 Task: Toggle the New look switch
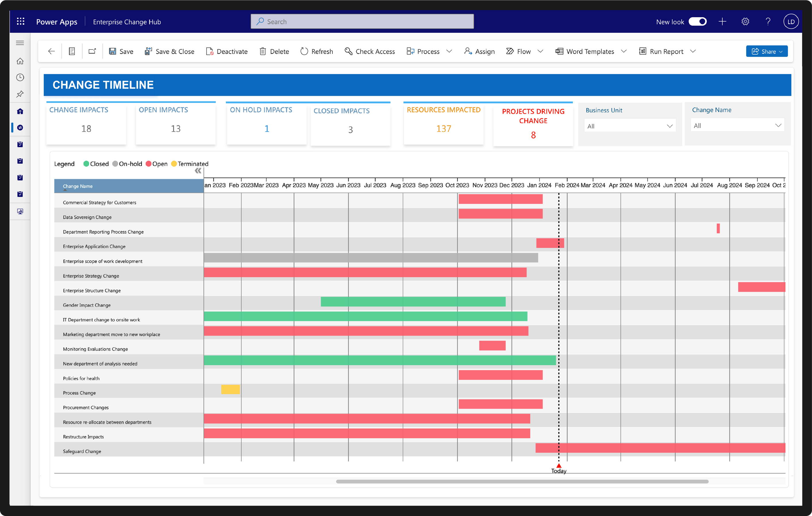point(697,22)
